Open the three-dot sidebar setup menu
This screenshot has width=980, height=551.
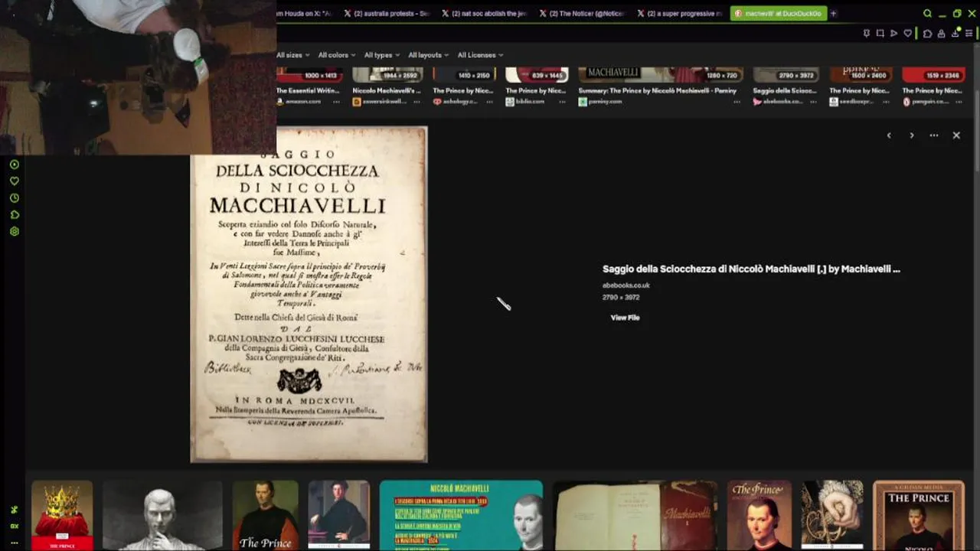[x=14, y=542]
